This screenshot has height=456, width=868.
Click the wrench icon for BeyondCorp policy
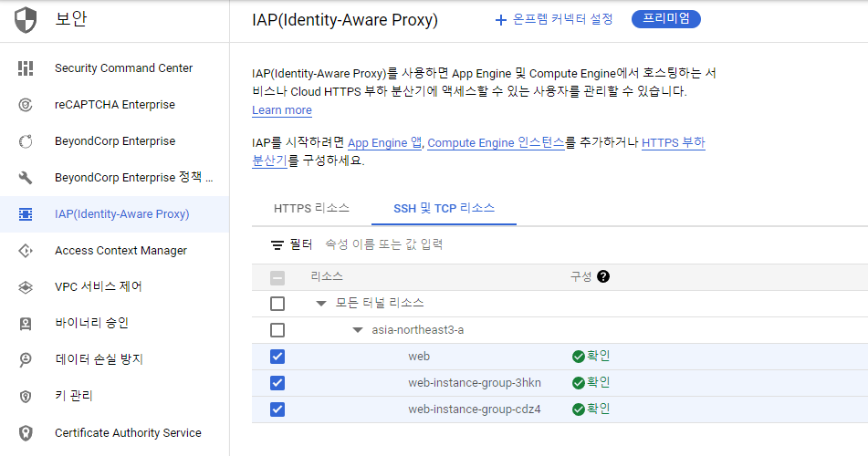(26, 178)
